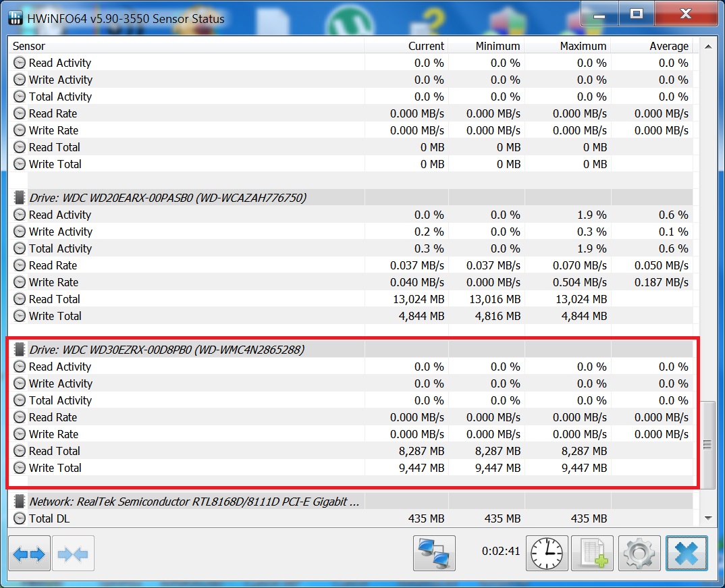Click the 9,447 MB maximum Write Total value
Image resolution: width=725 pixels, height=588 pixels.
pos(584,468)
